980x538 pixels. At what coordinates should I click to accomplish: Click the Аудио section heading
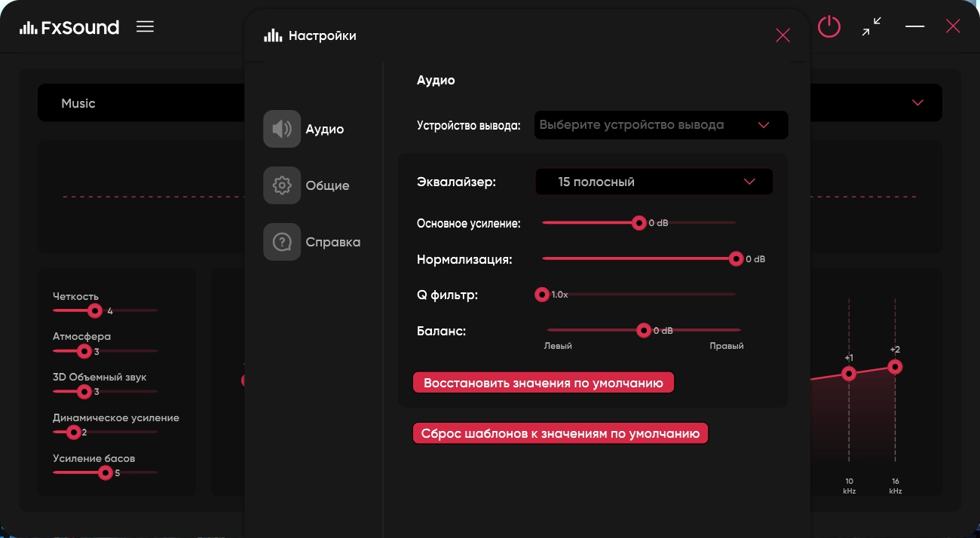pyautogui.click(x=436, y=80)
